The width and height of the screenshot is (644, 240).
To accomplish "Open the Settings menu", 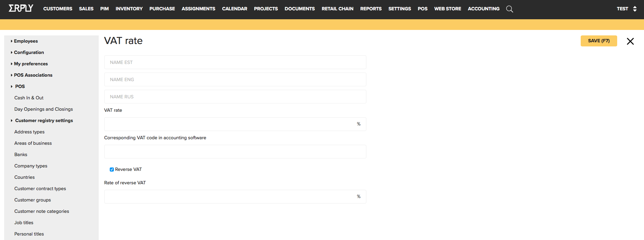I will coord(400,9).
